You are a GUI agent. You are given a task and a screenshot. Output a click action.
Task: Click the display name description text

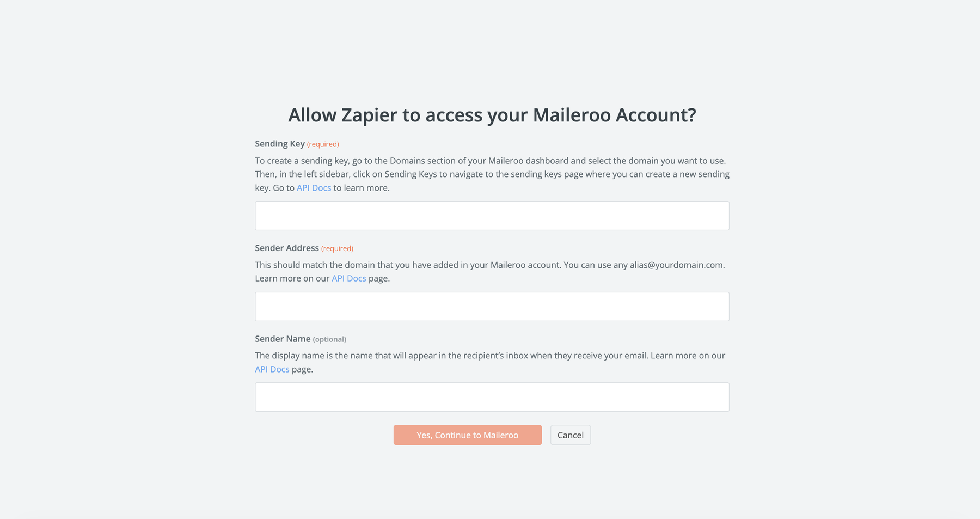pos(451,356)
